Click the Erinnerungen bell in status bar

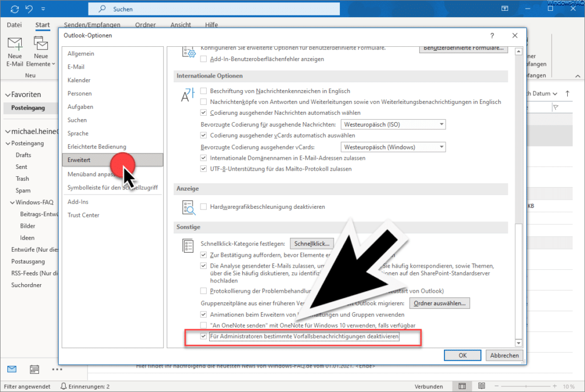click(64, 386)
